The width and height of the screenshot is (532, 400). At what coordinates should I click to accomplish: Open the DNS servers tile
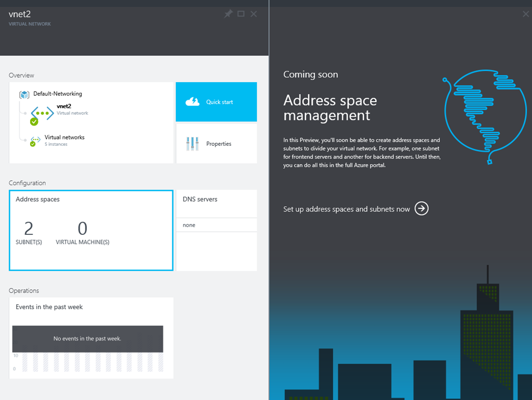pyautogui.click(x=216, y=230)
